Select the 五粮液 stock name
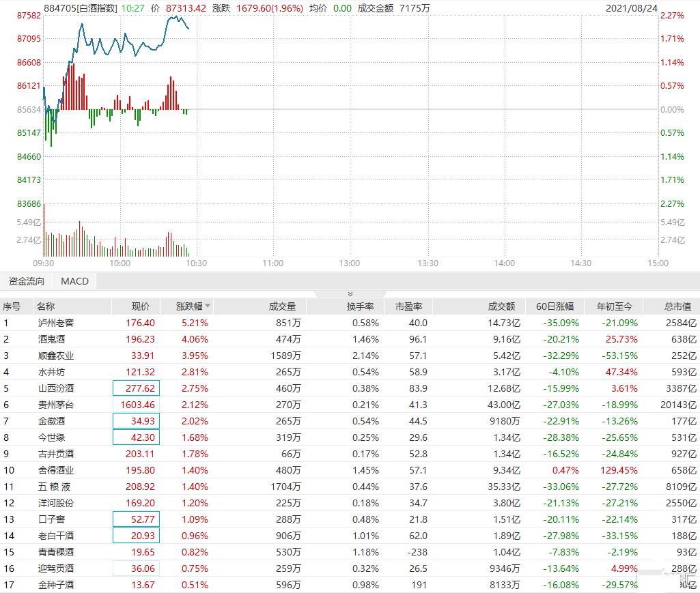Screen dimensions: 700x593 pos(56,487)
